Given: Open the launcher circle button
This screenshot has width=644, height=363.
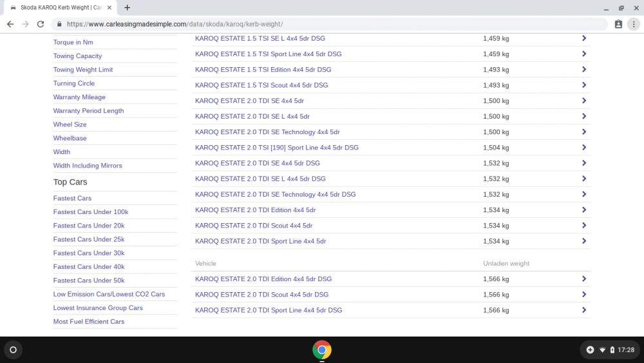Looking at the screenshot, I should coord(13,350).
